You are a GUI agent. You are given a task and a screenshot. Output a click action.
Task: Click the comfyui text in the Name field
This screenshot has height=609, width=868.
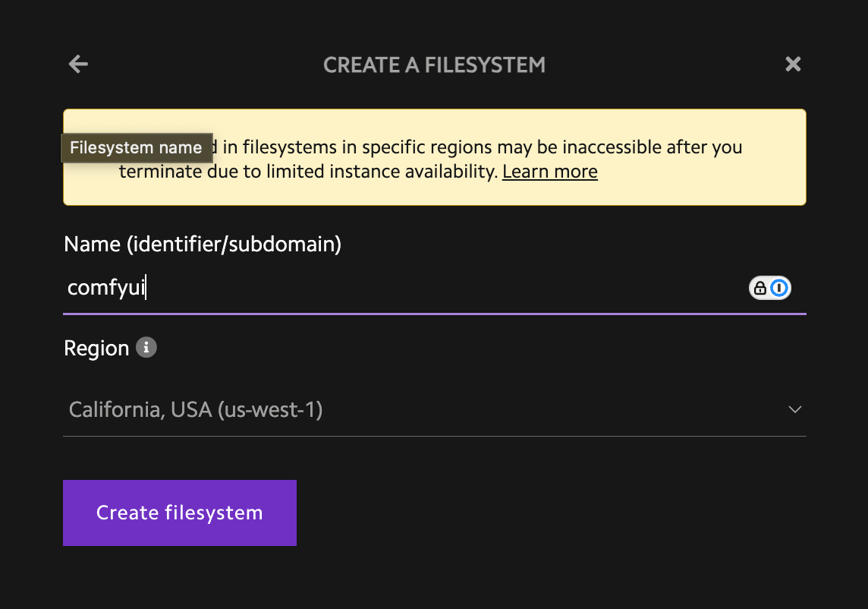coord(105,289)
